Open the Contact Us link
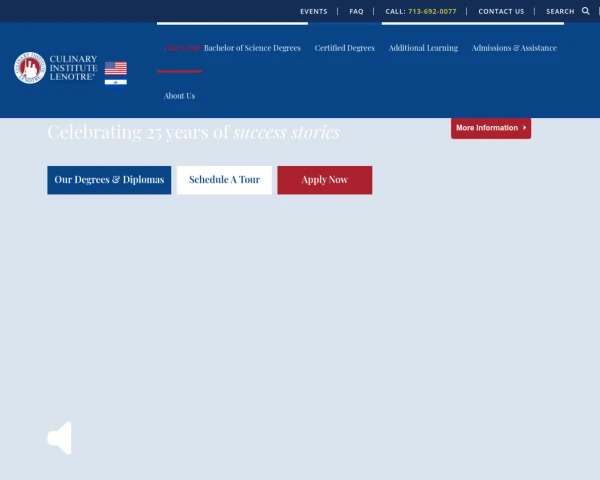 point(501,11)
